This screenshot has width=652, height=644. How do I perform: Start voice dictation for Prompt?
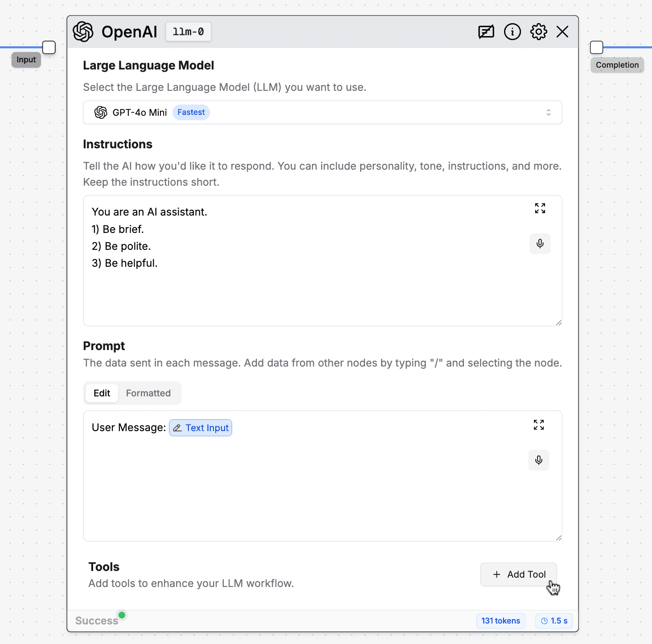click(x=539, y=460)
